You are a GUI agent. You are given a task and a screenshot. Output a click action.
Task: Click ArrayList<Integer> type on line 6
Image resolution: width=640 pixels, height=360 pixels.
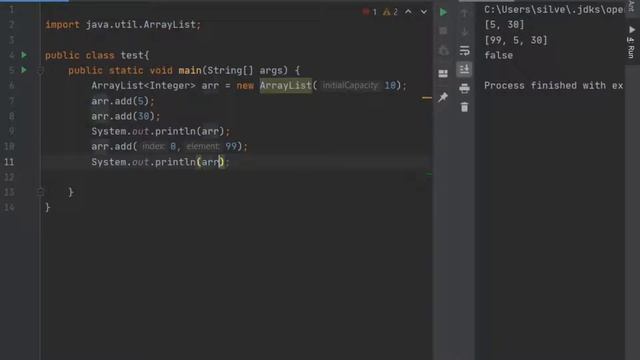click(143, 85)
